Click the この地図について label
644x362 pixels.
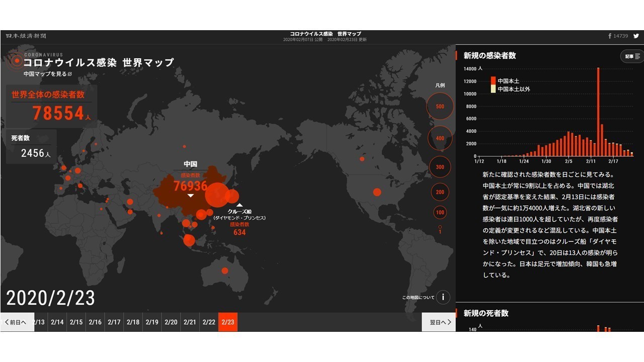pyautogui.click(x=418, y=298)
